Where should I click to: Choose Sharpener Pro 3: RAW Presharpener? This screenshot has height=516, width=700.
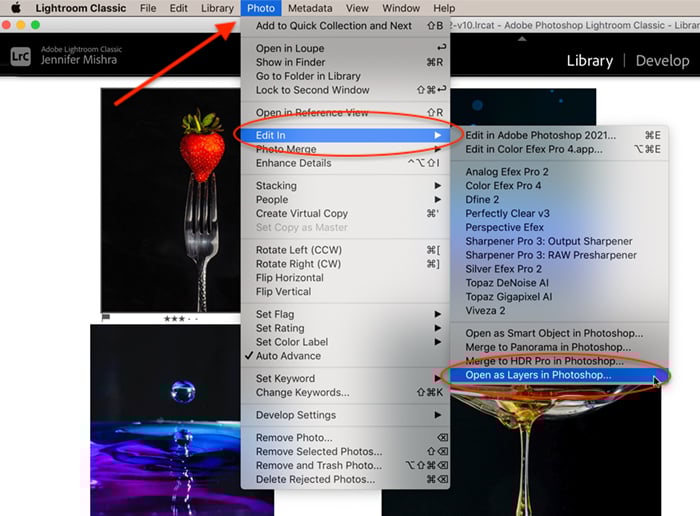pyautogui.click(x=559, y=255)
